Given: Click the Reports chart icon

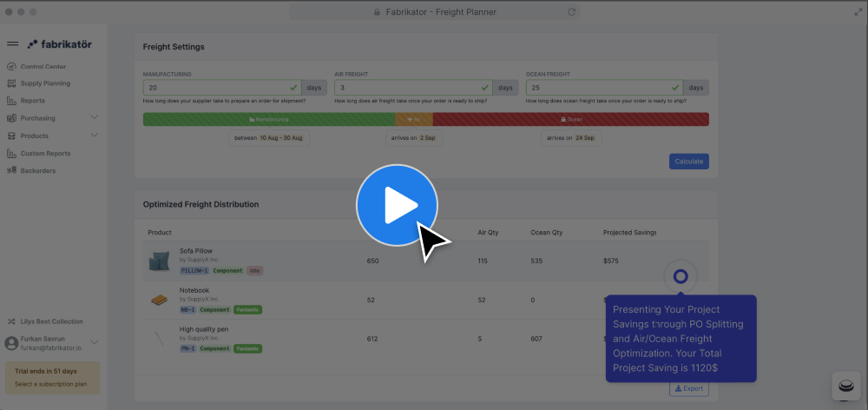Looking at the screenshot, I should click(x=11, y=101).
